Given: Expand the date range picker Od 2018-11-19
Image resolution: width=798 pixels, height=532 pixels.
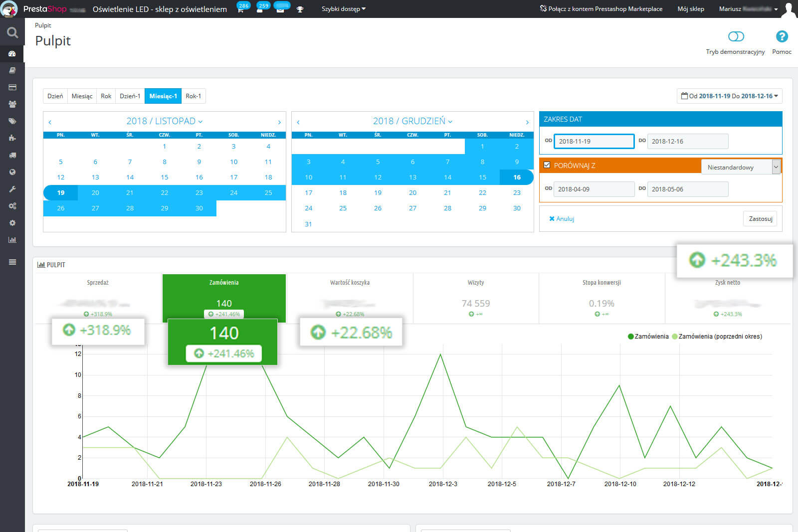Looking at the screenshot, I should tap(729, 96).
